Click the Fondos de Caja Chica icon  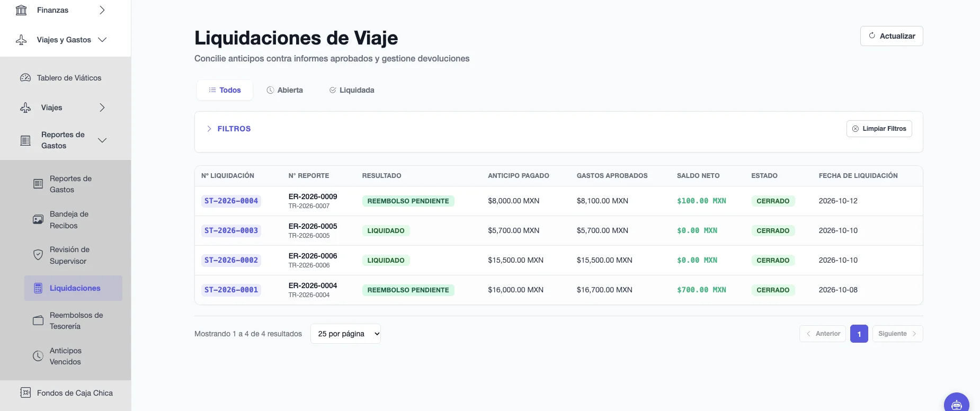point(25,393)
